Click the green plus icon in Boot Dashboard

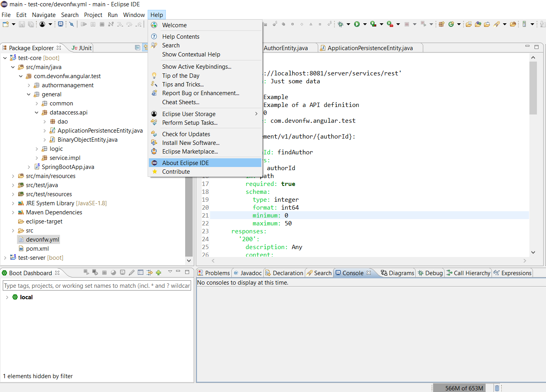pos(159,272)
